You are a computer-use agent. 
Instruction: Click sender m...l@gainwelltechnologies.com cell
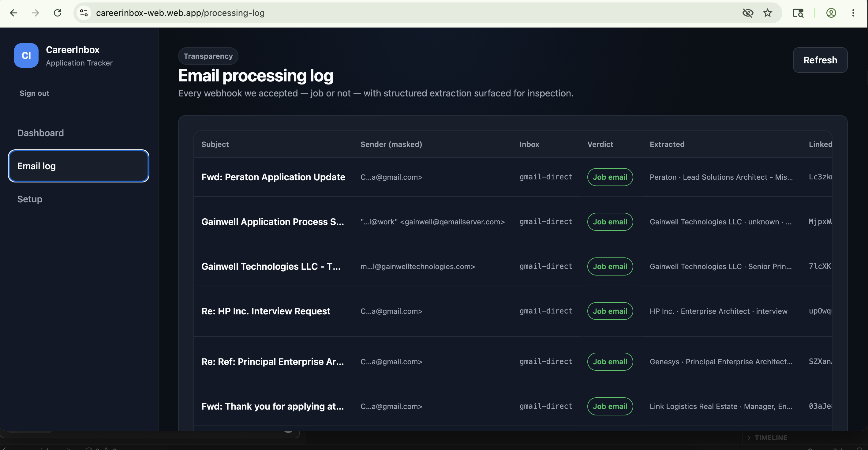418,266
